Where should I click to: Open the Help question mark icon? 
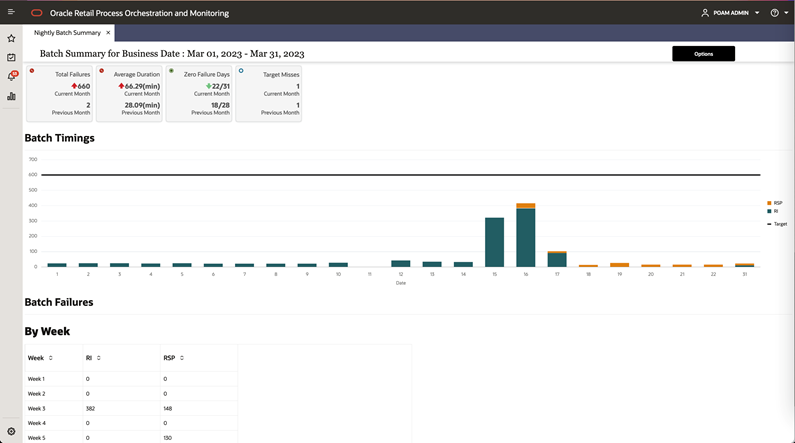[775, 13]
